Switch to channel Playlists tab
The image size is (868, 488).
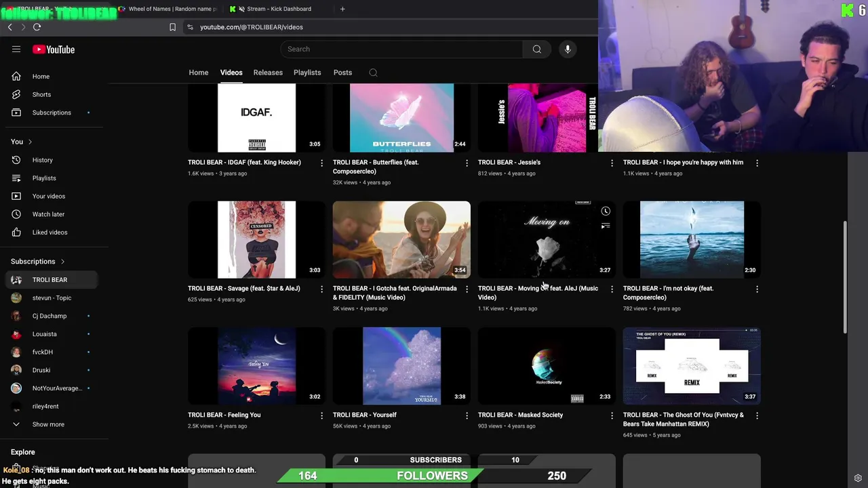pyautogui.click(x=307, y=73)
